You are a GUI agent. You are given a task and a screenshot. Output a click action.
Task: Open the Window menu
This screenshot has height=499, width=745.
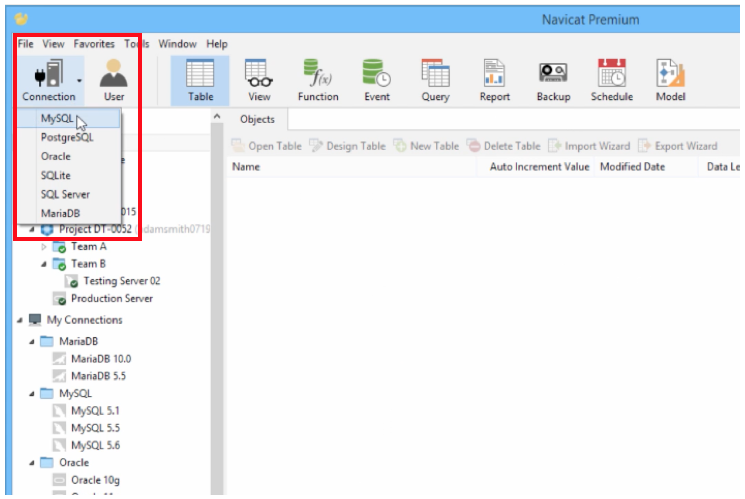point(177,44)
